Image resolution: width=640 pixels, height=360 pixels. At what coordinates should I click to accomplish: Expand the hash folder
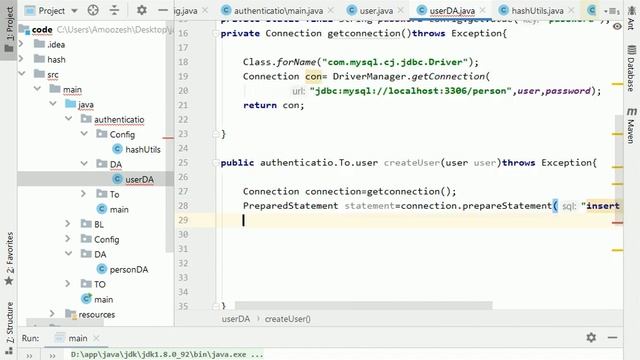pos(22,58)
